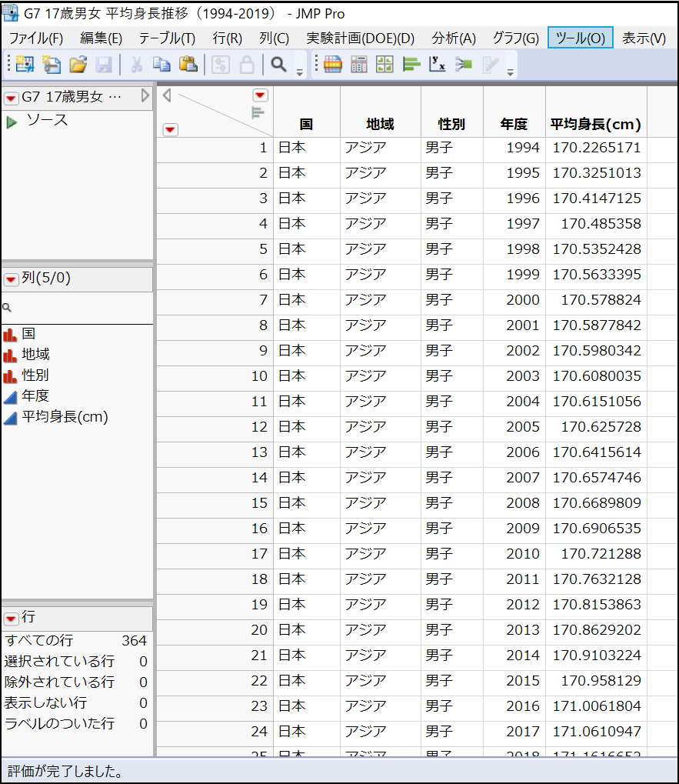The image size is (679, 784).
Task: Click the blue triangle icon beside 平均身長(cm)
Action: [10, 418]
